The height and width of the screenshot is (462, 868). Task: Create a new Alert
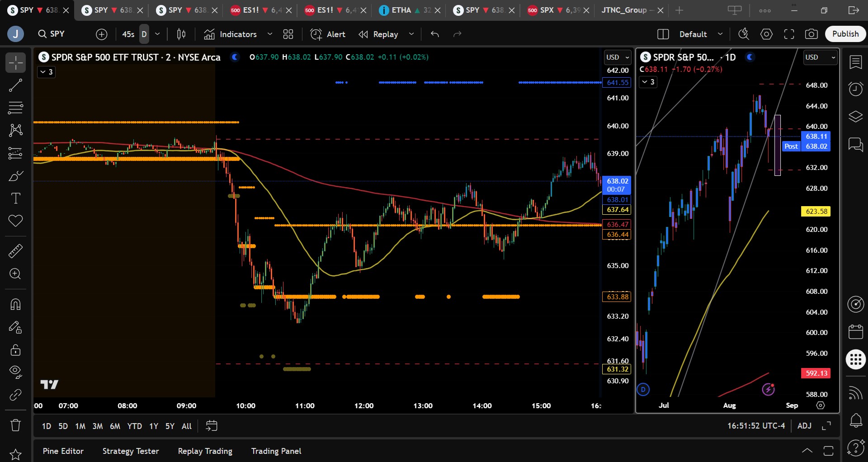click(x=328, y=34)
